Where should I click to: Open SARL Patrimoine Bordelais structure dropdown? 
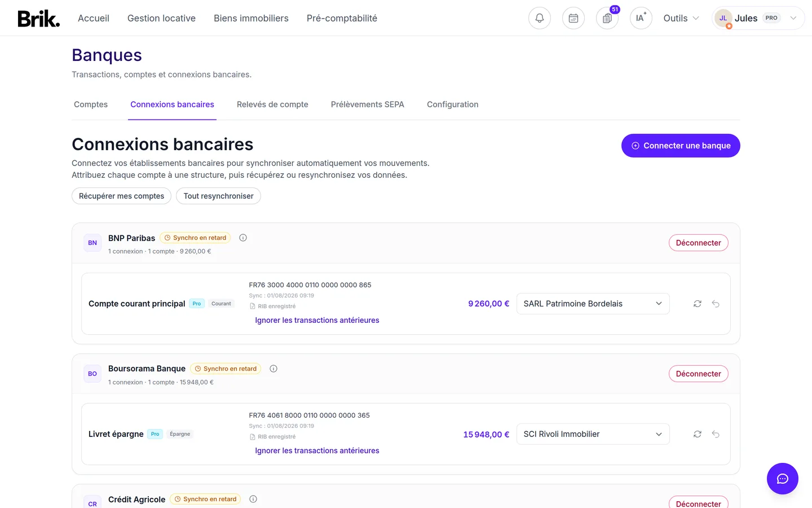(x=593, y=304)
